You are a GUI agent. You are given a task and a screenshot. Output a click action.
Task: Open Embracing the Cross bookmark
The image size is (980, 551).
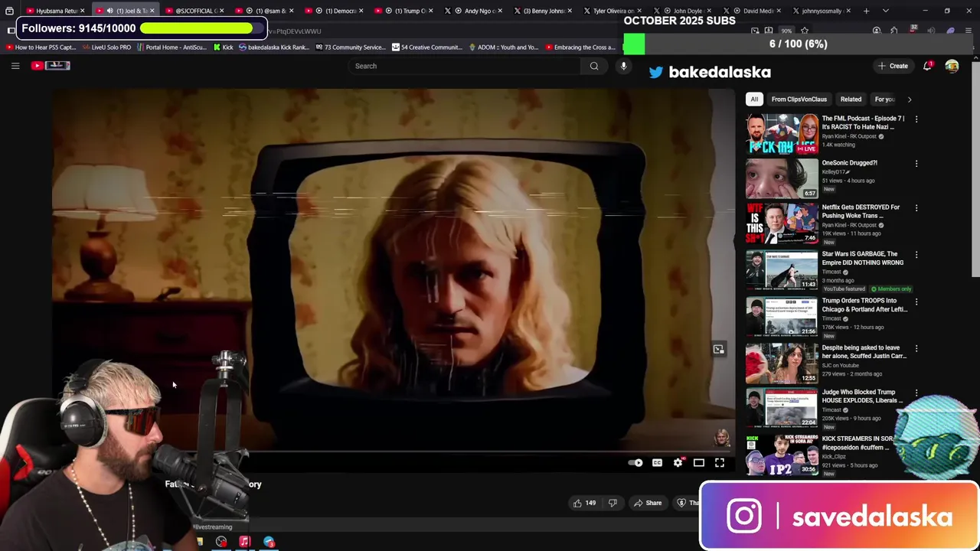580,47
